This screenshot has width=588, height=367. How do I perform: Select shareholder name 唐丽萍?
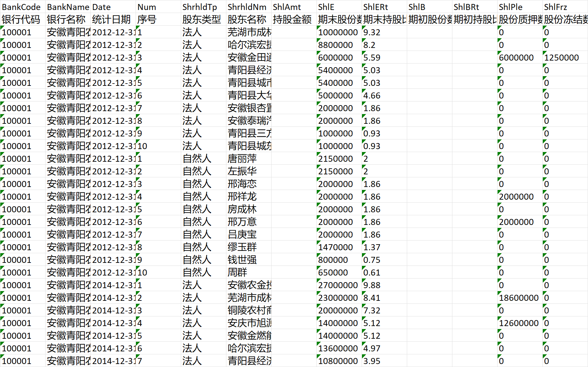click(249, 158)
